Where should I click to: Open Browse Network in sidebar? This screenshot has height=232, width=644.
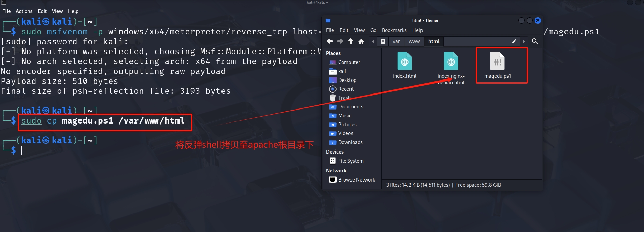pyautogui.click(x=352, y=180)
